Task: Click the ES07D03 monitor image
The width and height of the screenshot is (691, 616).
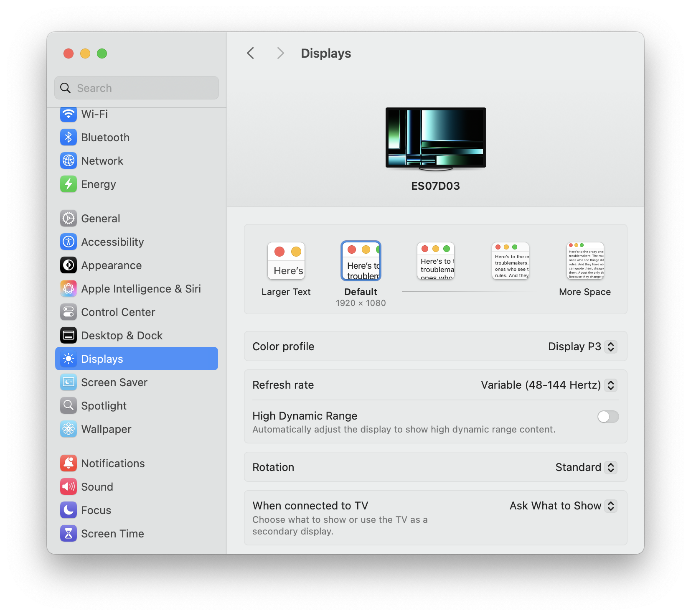Action: click(436, 139)
